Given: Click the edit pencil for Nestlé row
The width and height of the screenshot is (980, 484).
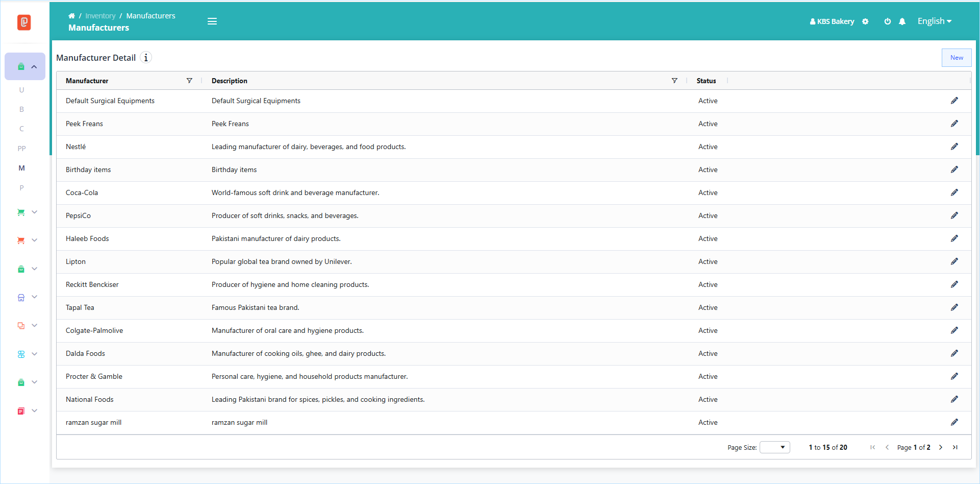Looking at the screenshot, I should tap(954, 147).
